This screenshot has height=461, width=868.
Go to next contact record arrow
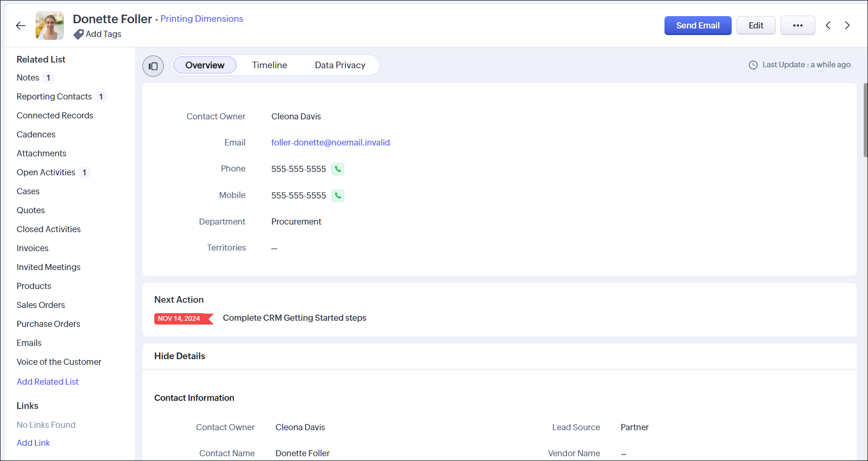pyautogui.click(x=847, y=26)
